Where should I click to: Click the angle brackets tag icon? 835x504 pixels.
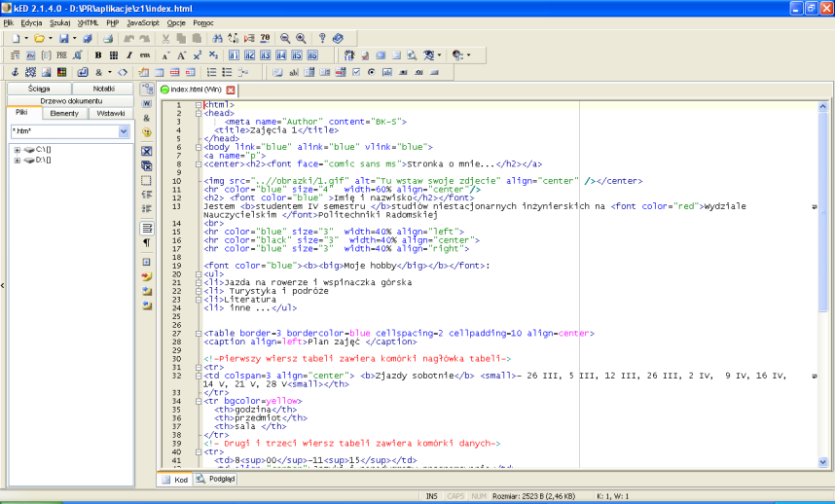123,72
